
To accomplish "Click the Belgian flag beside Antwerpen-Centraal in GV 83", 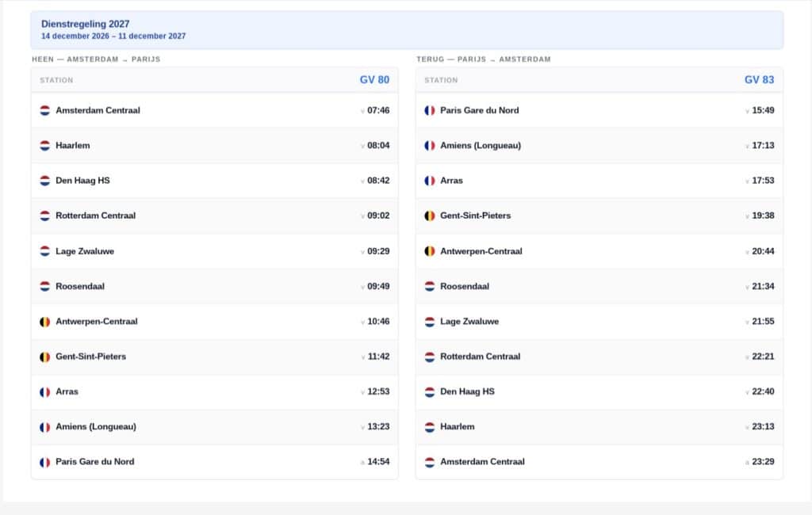I will (429, 251).
